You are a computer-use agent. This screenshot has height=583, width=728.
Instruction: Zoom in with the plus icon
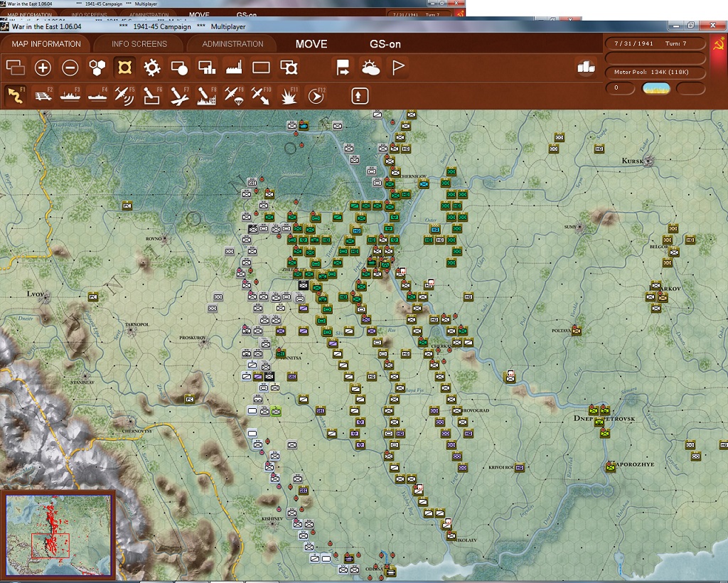click(x=43, y=68)
